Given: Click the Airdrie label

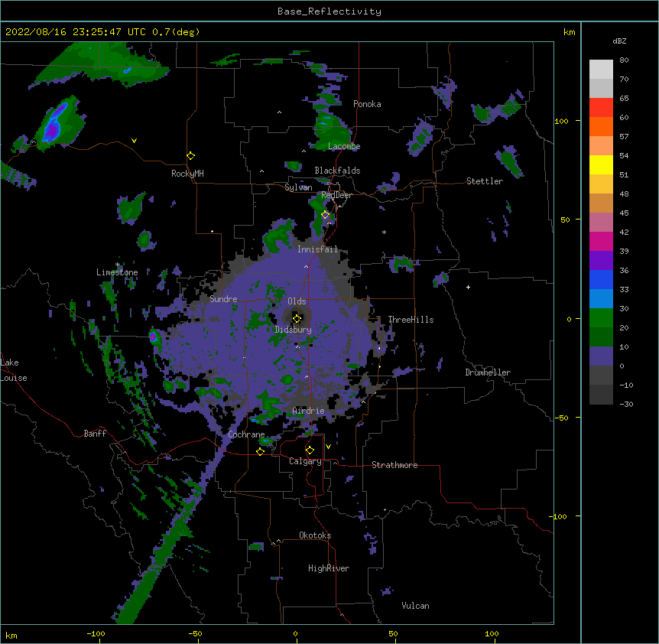Looking at the screenshot, I should 309,411.
